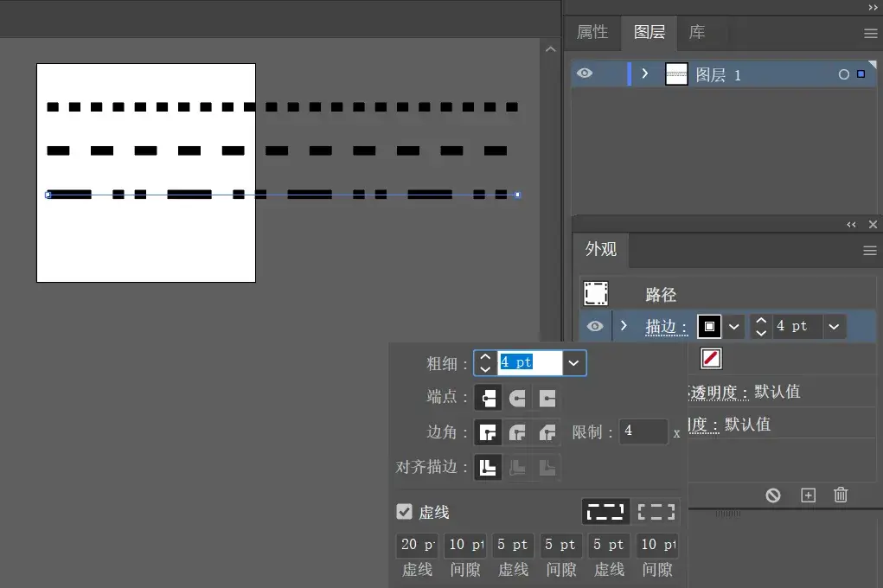Open the stroke color swatch dropdown

tap(733, 327)
